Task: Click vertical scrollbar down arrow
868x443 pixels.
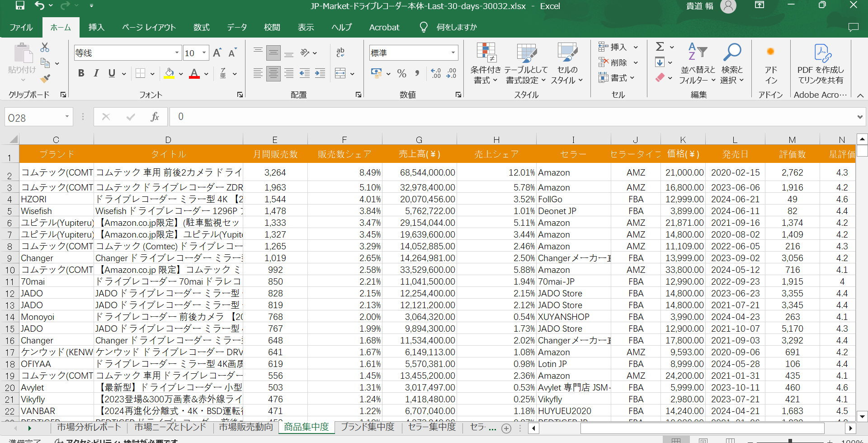Action: [862, 416]
